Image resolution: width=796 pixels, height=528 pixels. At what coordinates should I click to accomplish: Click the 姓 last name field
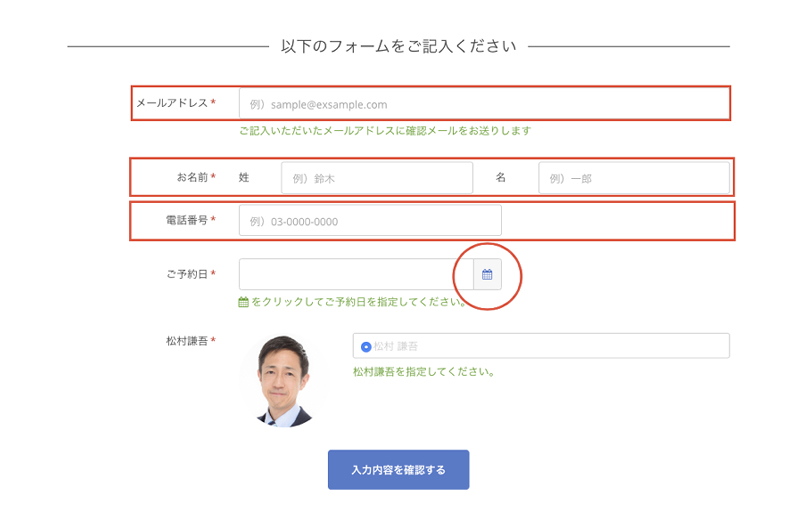(x=377, y=178)
